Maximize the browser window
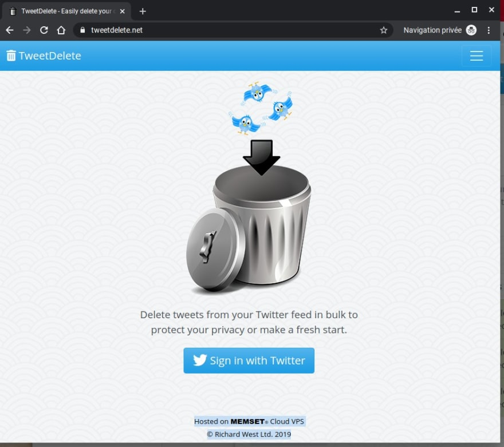The height and width of the screenshot is (447, 504). click(474, 10)
